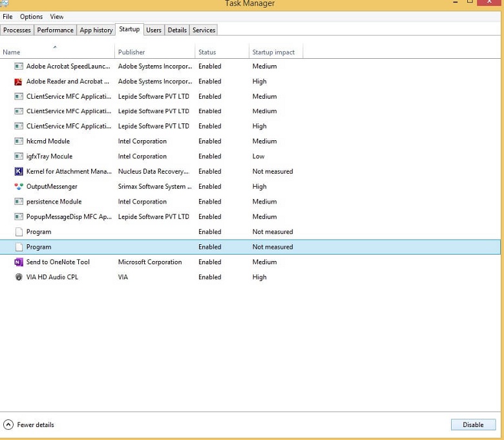The width and height of the screenshot is (504, 440).
Task: Click the Send to OneNote Tool icon
Action: click(19, 262)
